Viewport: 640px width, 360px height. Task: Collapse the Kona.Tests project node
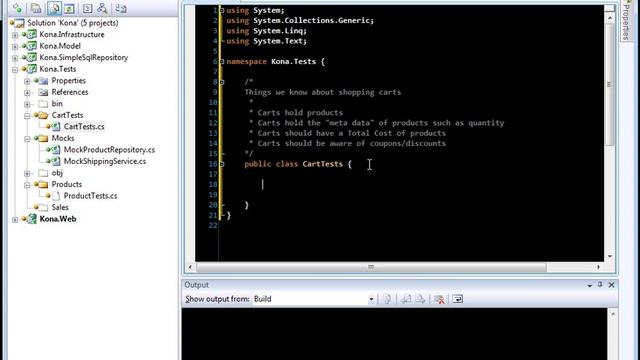click(15, 69)
